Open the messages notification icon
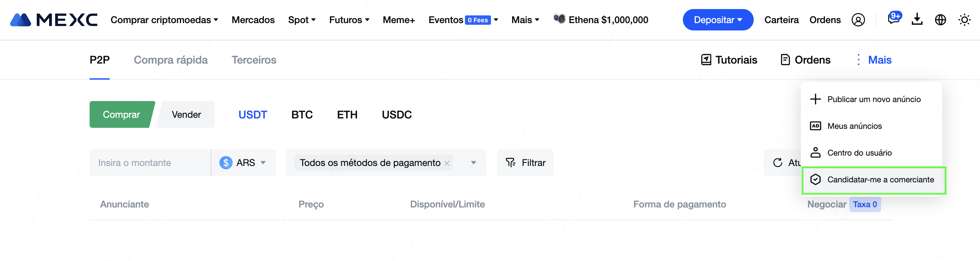 point(893,19)
